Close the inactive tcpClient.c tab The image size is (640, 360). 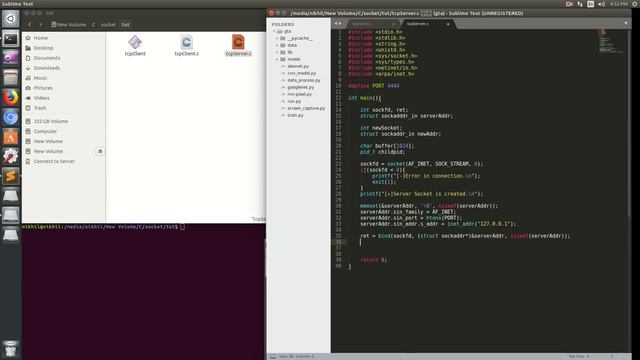(393, 24)
